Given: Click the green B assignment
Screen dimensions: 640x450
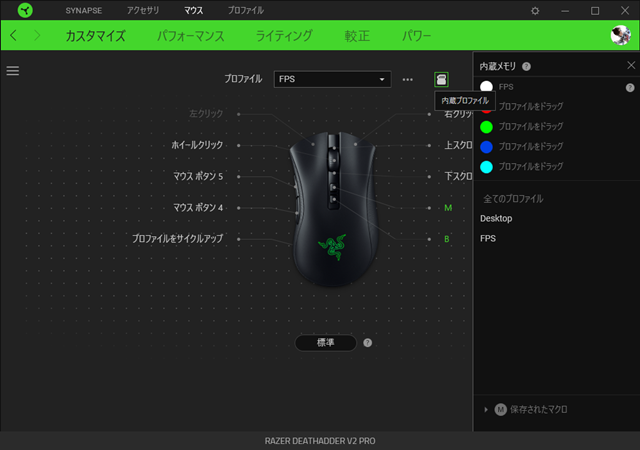Looking at the screenshot, I should (447, 239).
